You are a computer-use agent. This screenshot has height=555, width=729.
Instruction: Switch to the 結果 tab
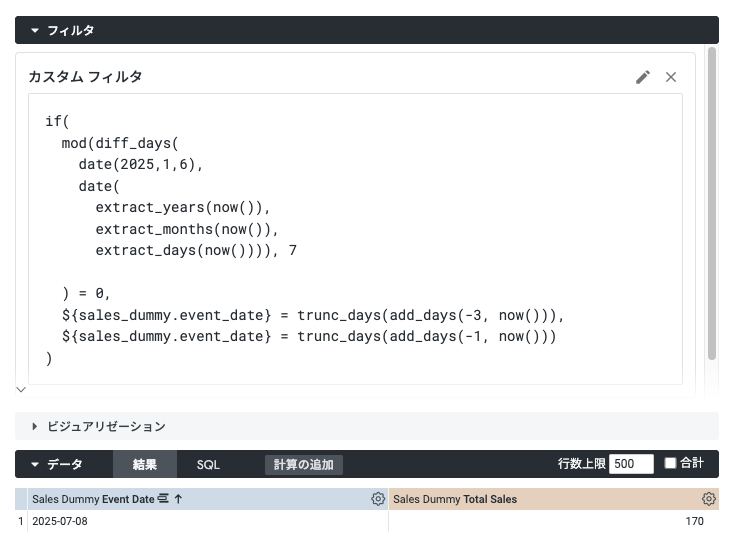[145, 465]
